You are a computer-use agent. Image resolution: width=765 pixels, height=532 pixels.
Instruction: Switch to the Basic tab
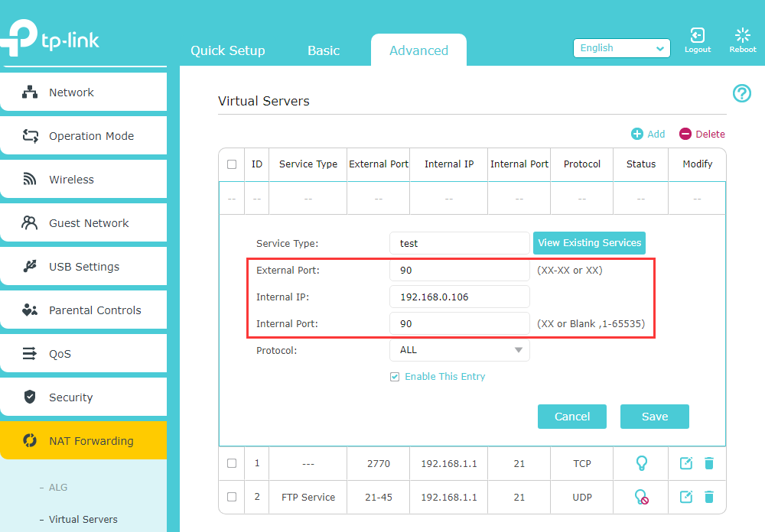323,50
